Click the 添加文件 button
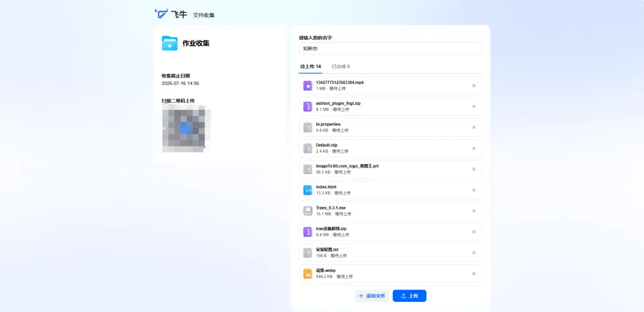This screenshot has height=312, width=644. (x=372, y=296)
